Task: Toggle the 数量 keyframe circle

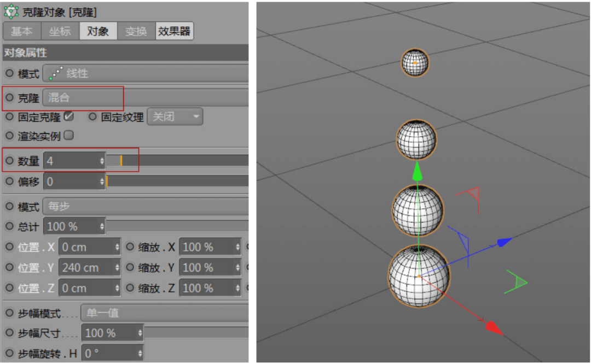Action: (9, 161)
